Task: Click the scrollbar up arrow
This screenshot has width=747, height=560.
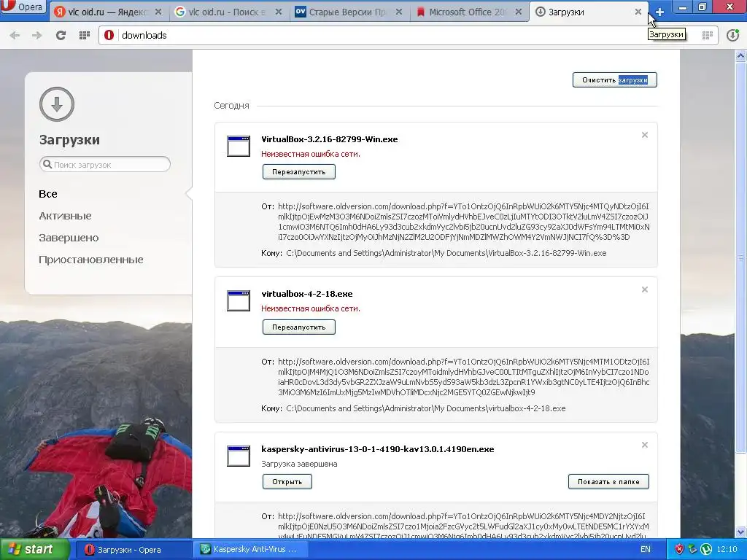Action: tap(741, 55)
